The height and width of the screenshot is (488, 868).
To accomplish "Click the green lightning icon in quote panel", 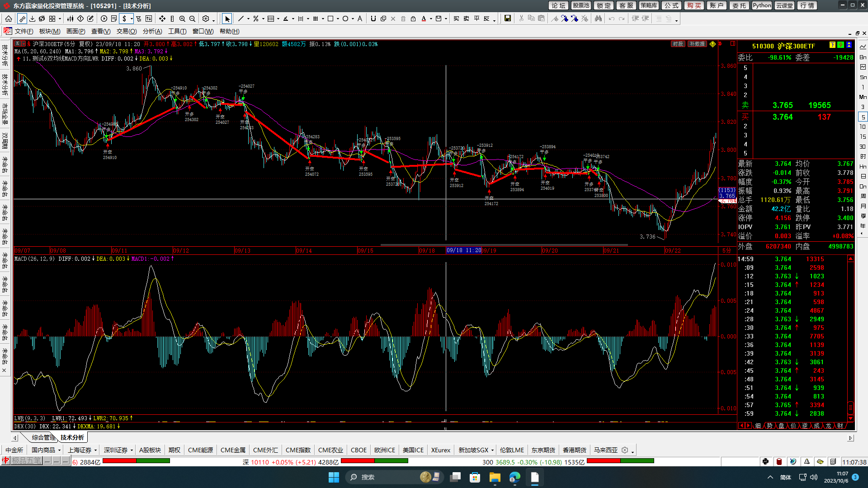I will pos(840,45).
